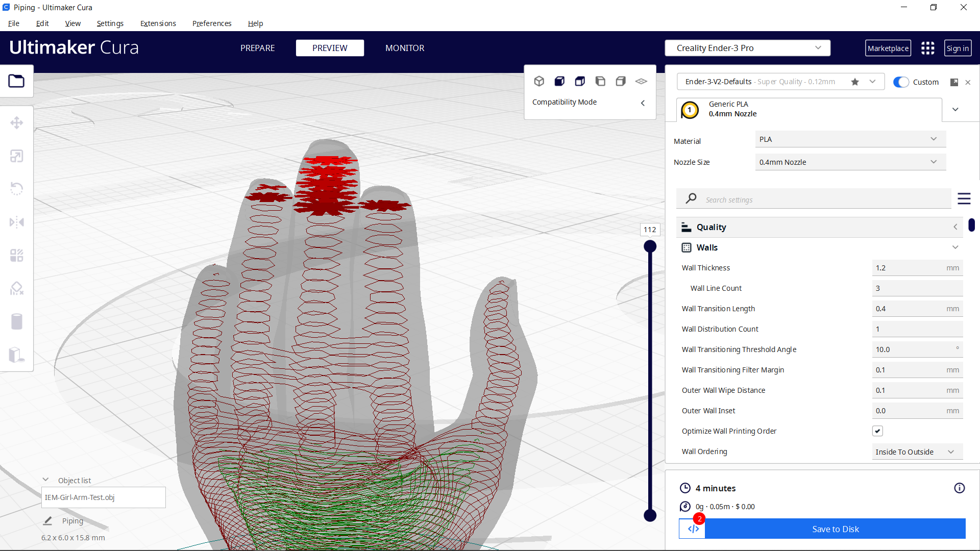Open the Creality Ender-3 Pro printer dropdown

point(747,48)
